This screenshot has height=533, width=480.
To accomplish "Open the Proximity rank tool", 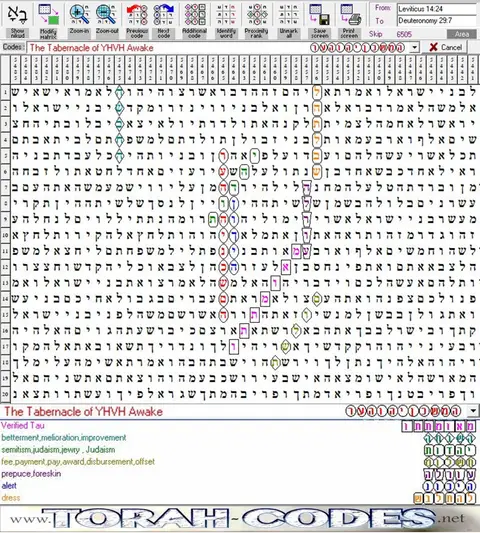I will pos(256,20).
